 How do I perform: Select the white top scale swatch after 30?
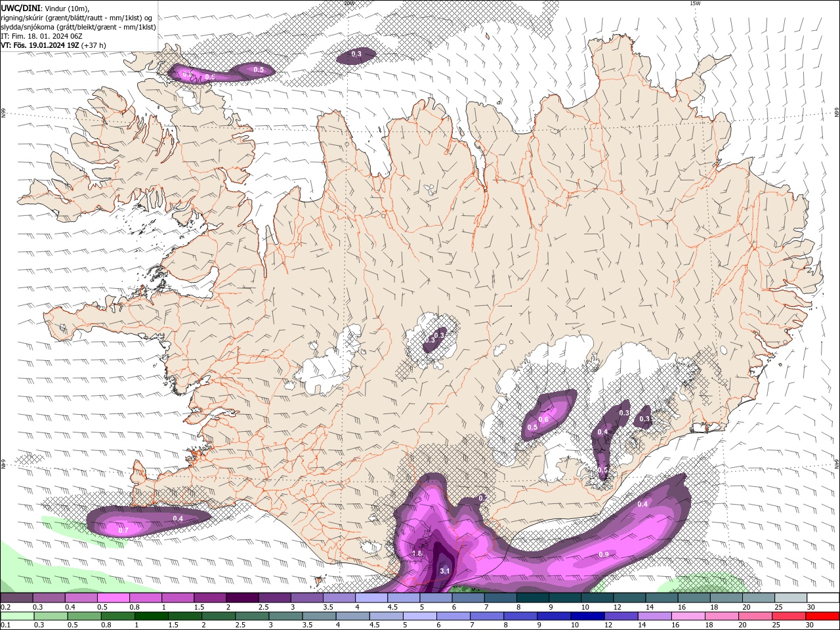pos(822,598)
